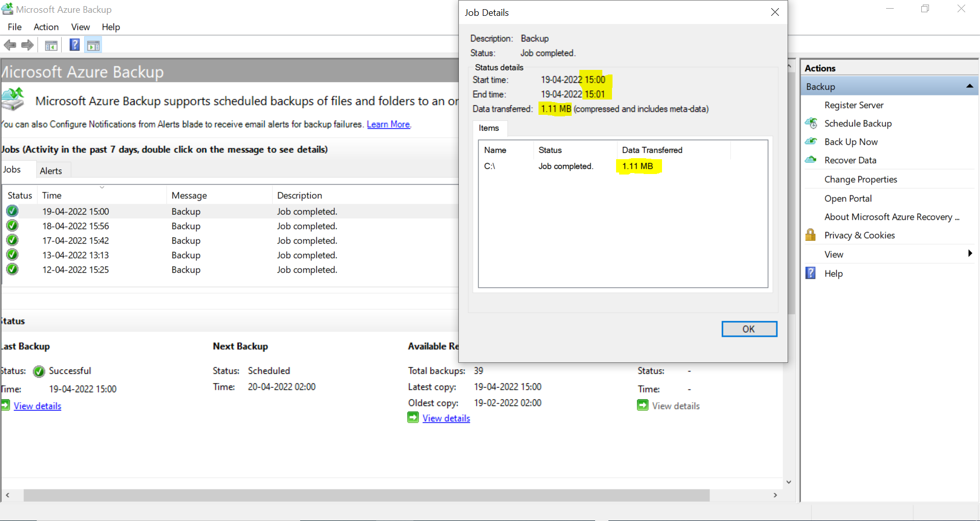The height and width of the screenshot is (521, 980).
Task: Click the green status icon for 13-04-2022 job
Action: (12, 255)
